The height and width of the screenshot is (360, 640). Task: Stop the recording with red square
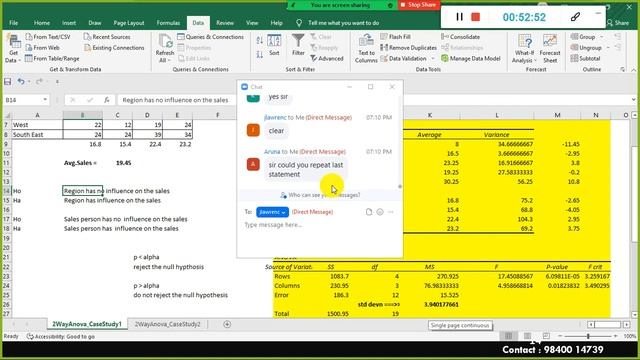pos(476,17)
